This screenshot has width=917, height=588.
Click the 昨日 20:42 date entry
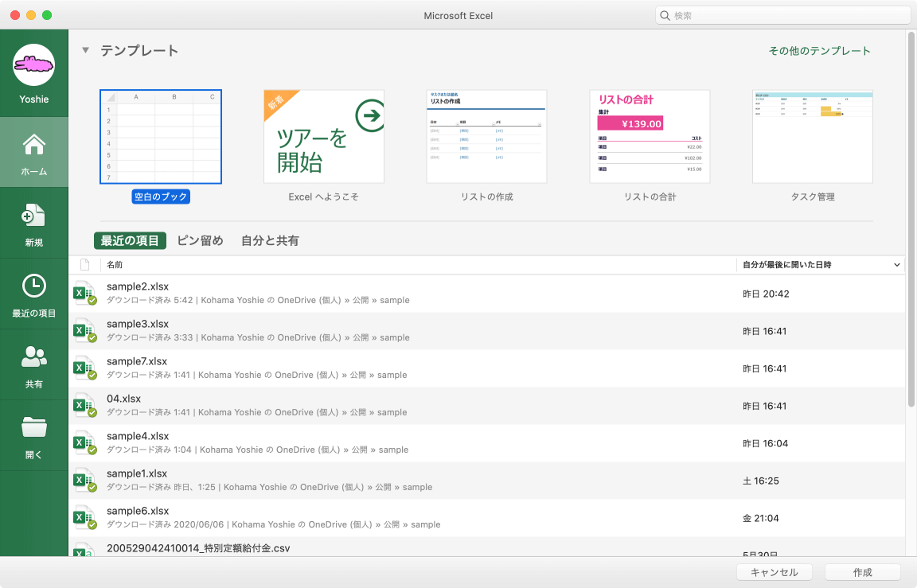(766, 294)
